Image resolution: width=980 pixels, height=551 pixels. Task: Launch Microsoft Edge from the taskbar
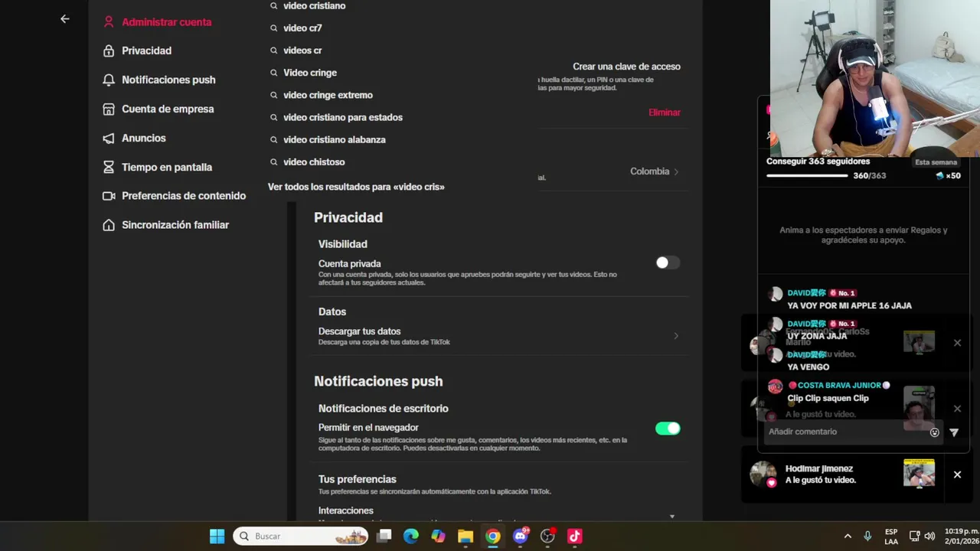(x=411, y=536)
